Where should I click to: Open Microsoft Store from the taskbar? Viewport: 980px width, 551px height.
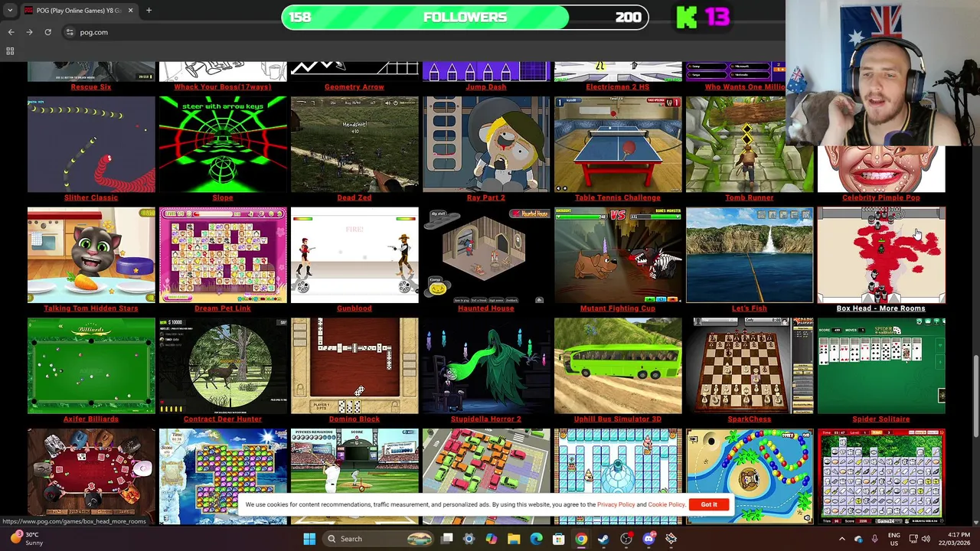point(559,539)
